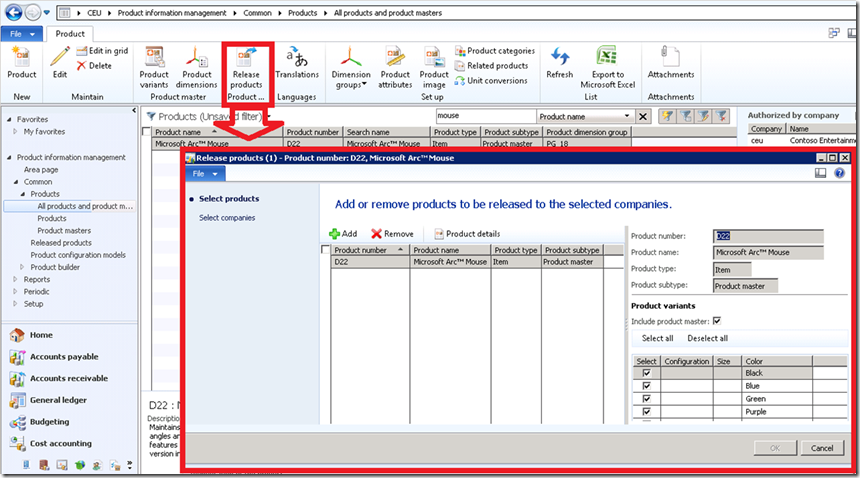Toggle the Include product master checkbox
This screenshot has width=860, height=478.
coord(717,321)
